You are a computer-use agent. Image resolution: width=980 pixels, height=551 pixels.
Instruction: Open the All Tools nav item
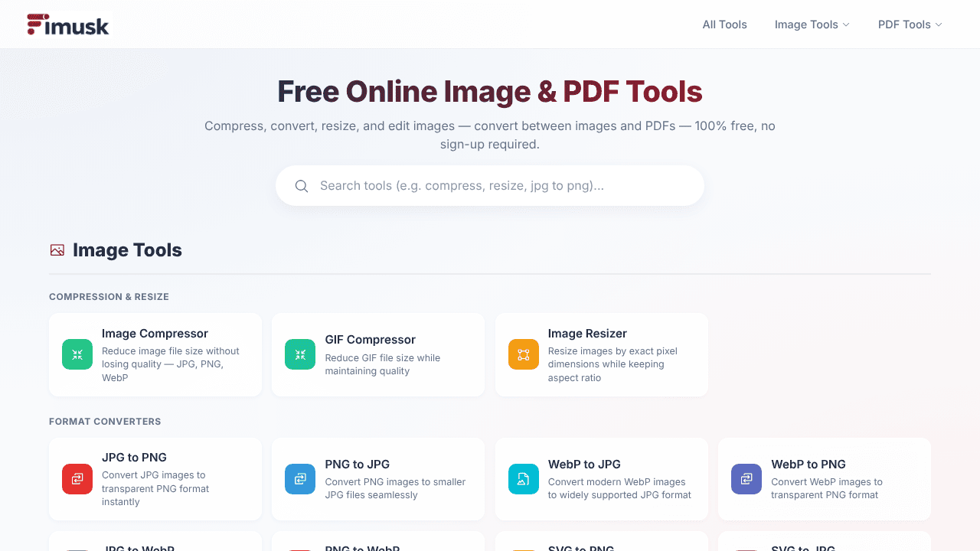725,24
